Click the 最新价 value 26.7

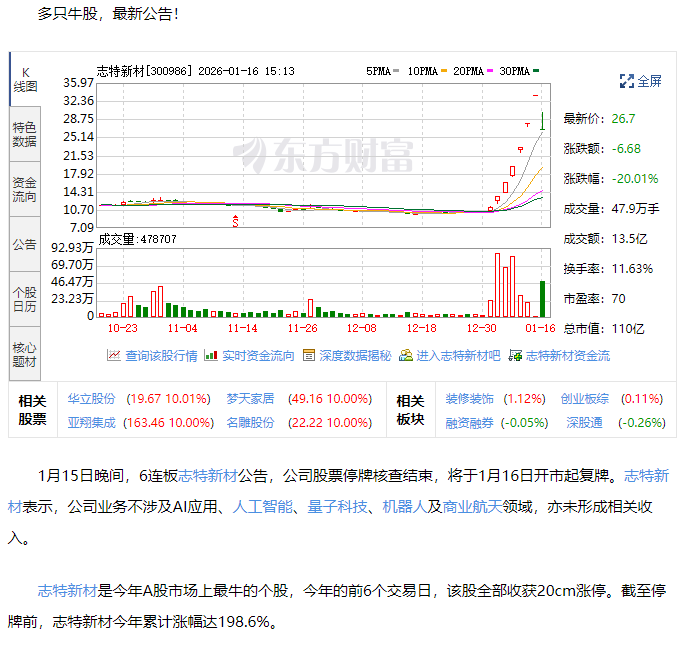623,119
